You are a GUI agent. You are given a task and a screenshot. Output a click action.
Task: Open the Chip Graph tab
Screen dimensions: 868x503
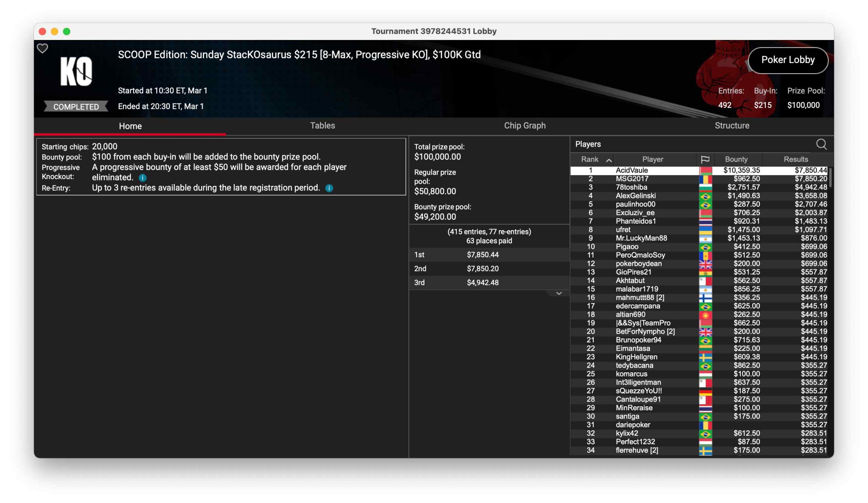525,126
